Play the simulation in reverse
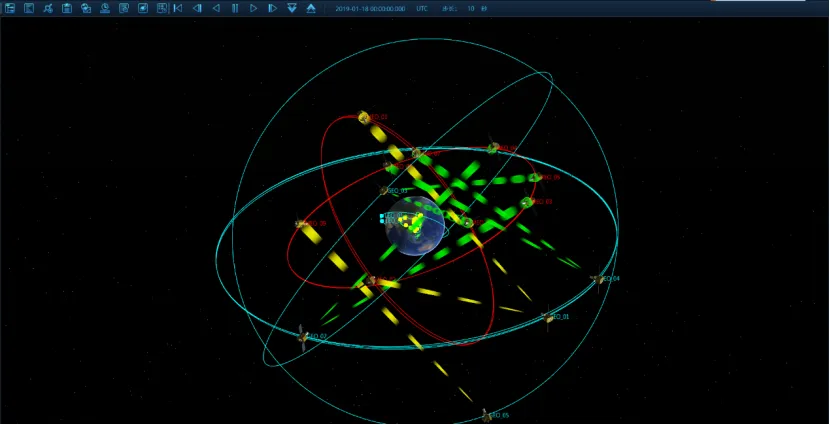This screenshot has height=425, width=830. pyautogui.click(x=216, y=8)
